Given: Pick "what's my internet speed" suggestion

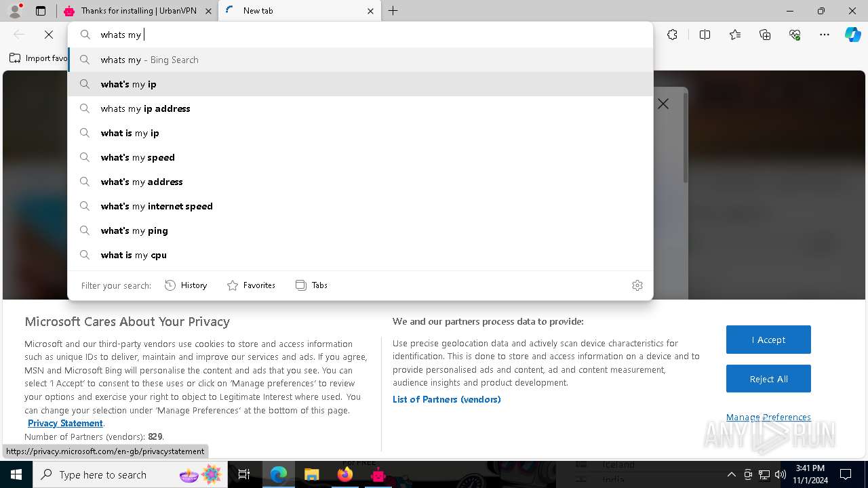Looking at the screenshot, I should pos(360,206).
